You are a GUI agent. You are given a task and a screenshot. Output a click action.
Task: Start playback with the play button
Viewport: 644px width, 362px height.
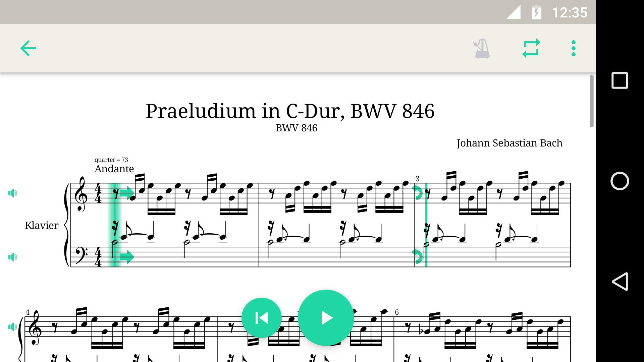pyautogui.click(x=326, y=317)
